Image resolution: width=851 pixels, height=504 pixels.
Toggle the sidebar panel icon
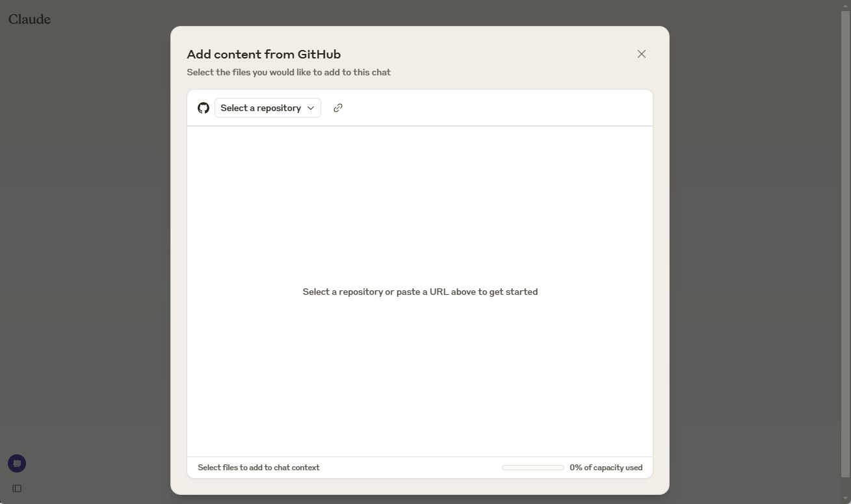(17, 488)
